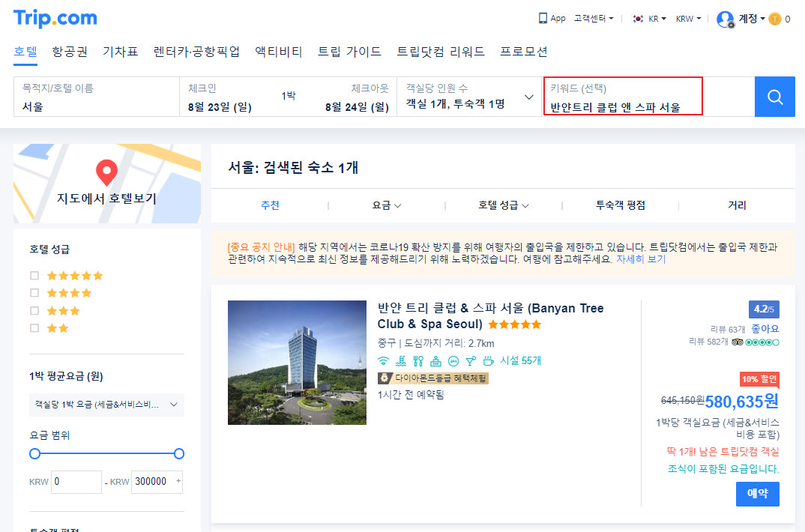Viewport: 805px width, 532px height.
Task: Click the restaurant fork-knife amenity icon
Action: (x=418, y=361)
